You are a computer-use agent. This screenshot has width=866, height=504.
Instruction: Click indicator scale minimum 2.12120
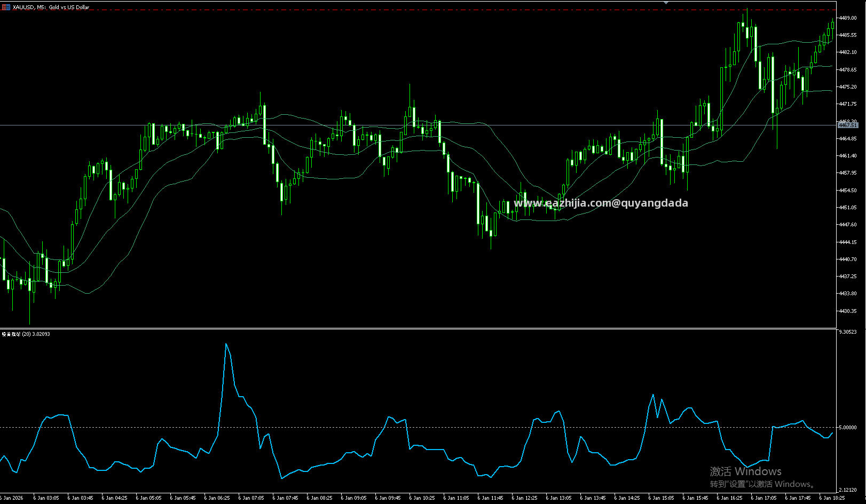click(x=848, y=490)
